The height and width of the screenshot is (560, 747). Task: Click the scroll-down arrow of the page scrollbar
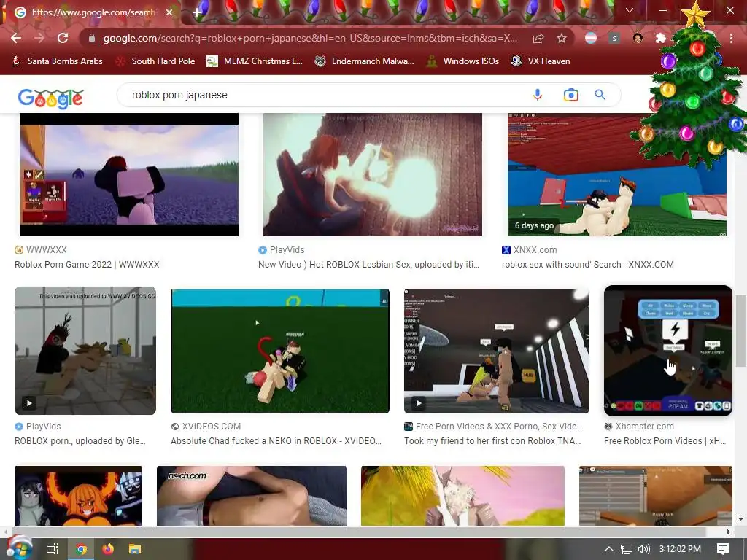point(740,519)
